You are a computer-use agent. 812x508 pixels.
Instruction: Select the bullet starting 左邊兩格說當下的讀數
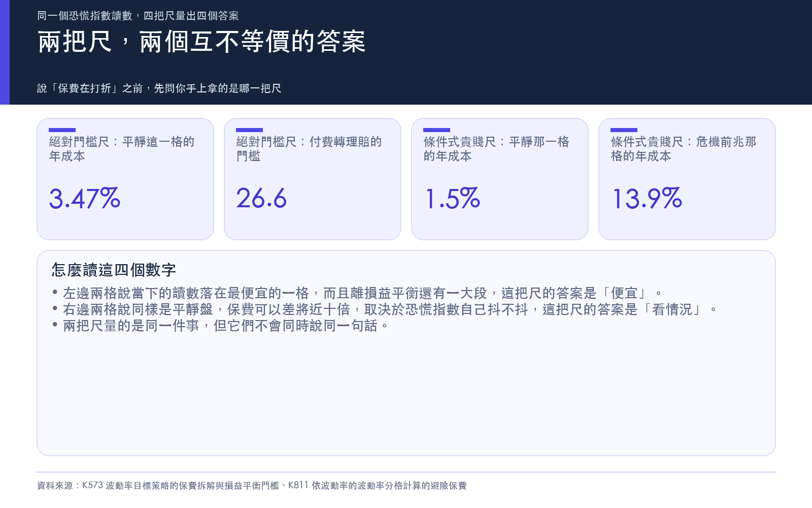point(357,293)
